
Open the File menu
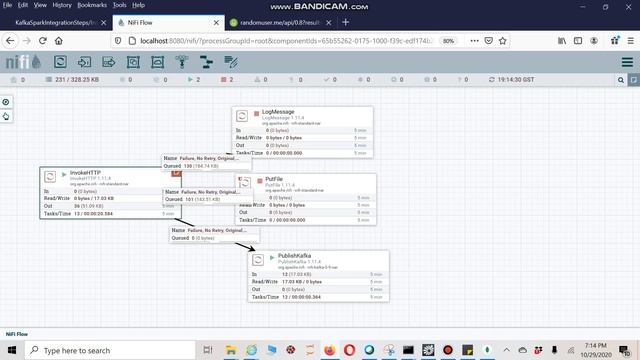click(x=7, y=5)
